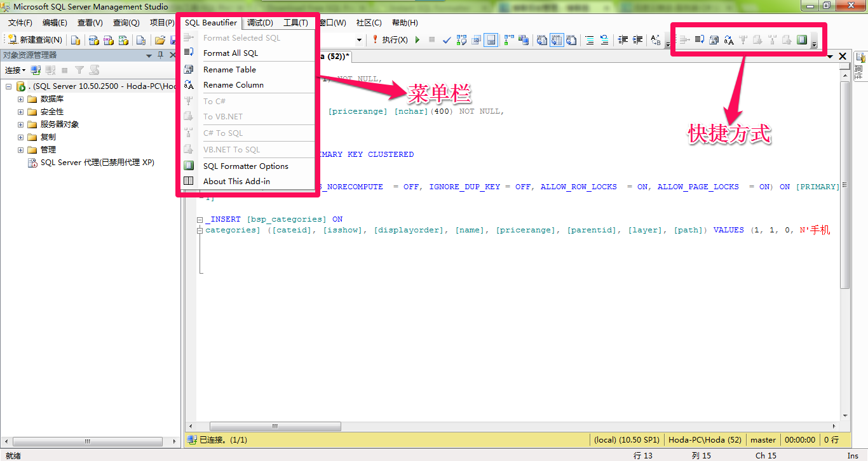Expand the 服务器对象 tree node
The width and height of the screenshot is (868, 461).
coord(21,124)
